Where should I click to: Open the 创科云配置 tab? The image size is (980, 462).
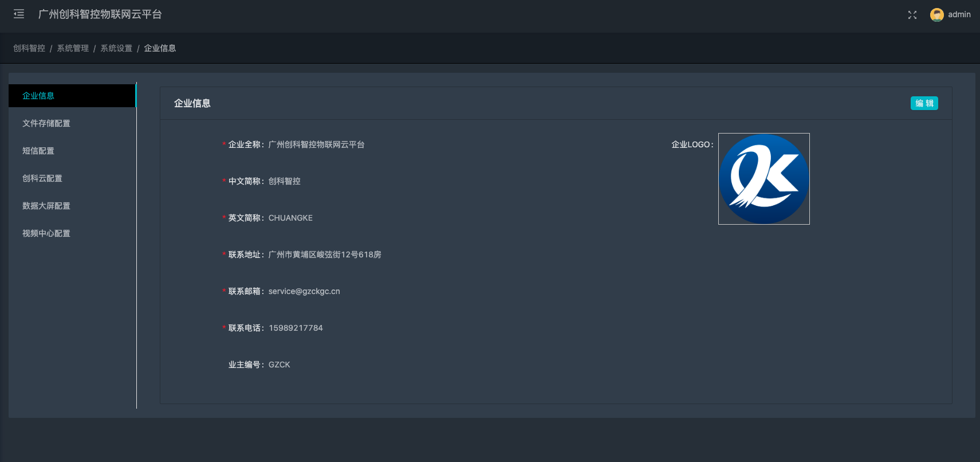[x=42, y=178]
